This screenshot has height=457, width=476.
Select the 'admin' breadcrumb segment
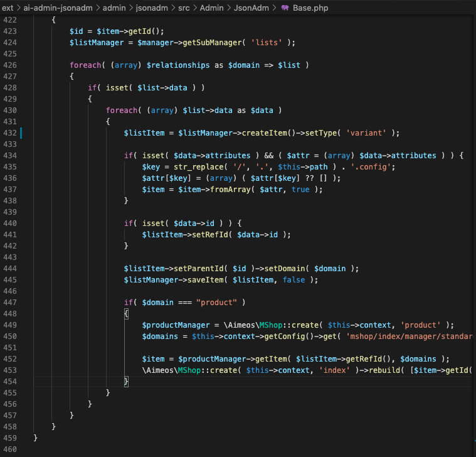[114, 8]
